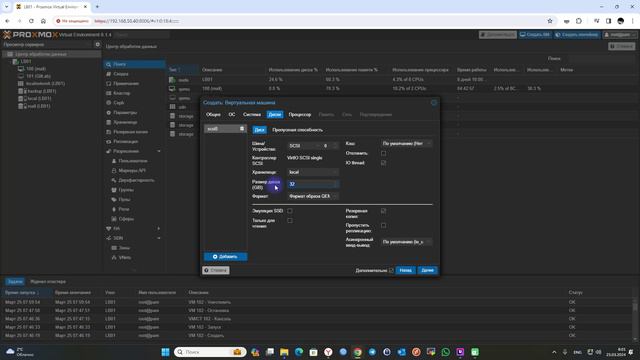Open Telegram from the taskbar
The height and width of the screenshot is (360, 640).
coord(372,352)
